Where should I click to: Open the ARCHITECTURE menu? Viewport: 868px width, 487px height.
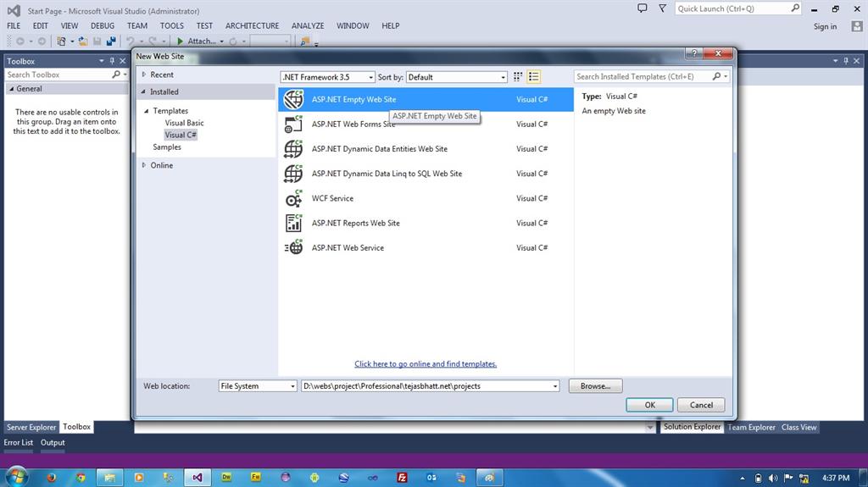pos(253,26)
